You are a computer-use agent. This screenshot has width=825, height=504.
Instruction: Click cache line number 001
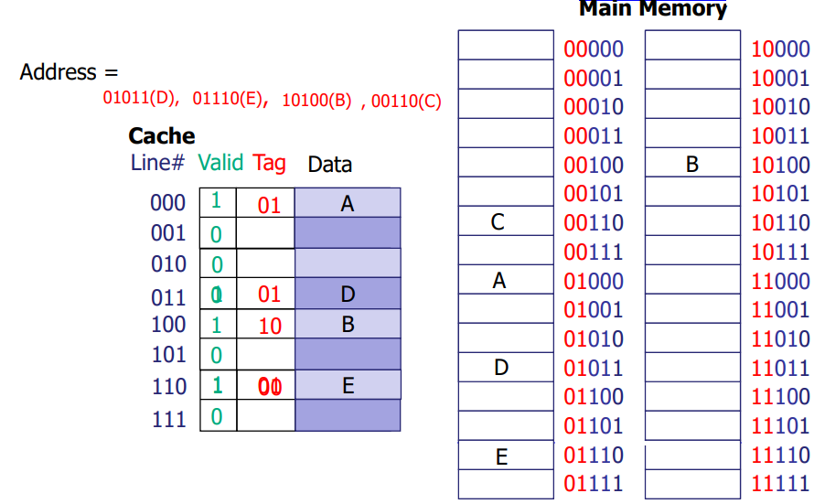tap(168, 233)
